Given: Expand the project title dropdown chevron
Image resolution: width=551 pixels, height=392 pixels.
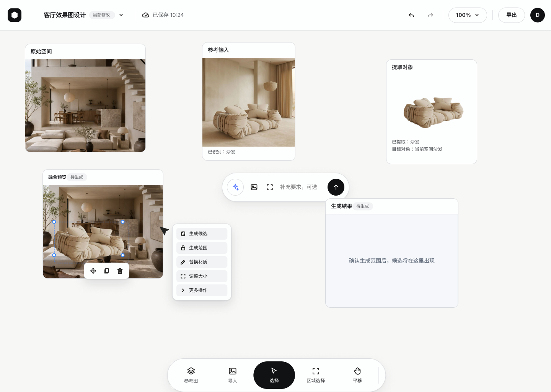Looking at the screenshot, I should tap(121, 15).
